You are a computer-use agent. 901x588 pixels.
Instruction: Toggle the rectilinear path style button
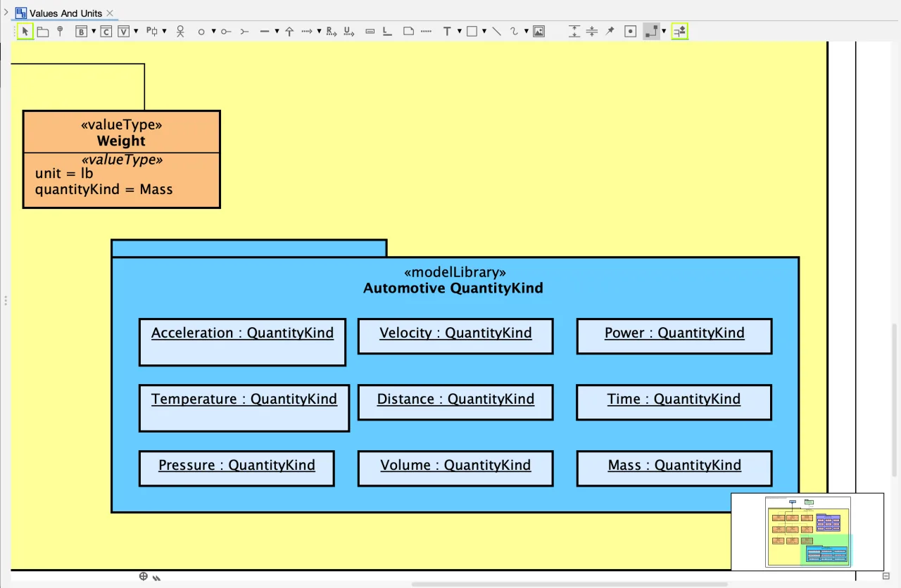point(651,32)
